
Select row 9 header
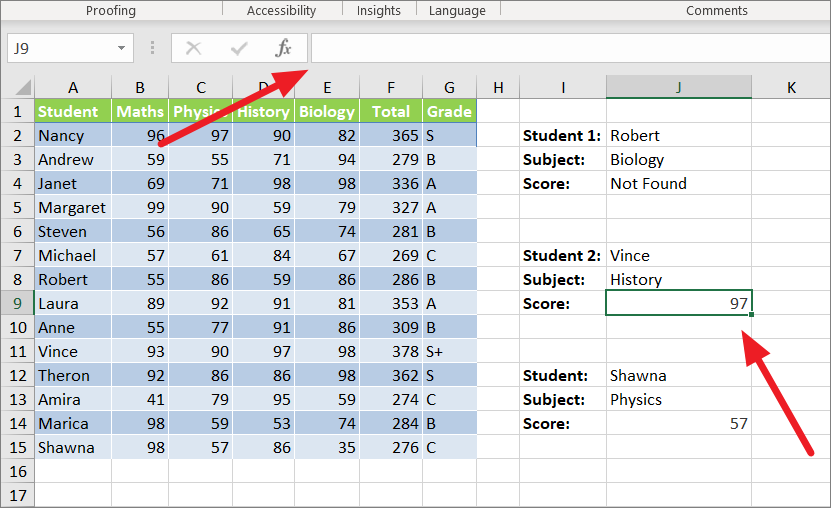click(x=18, y=304)
